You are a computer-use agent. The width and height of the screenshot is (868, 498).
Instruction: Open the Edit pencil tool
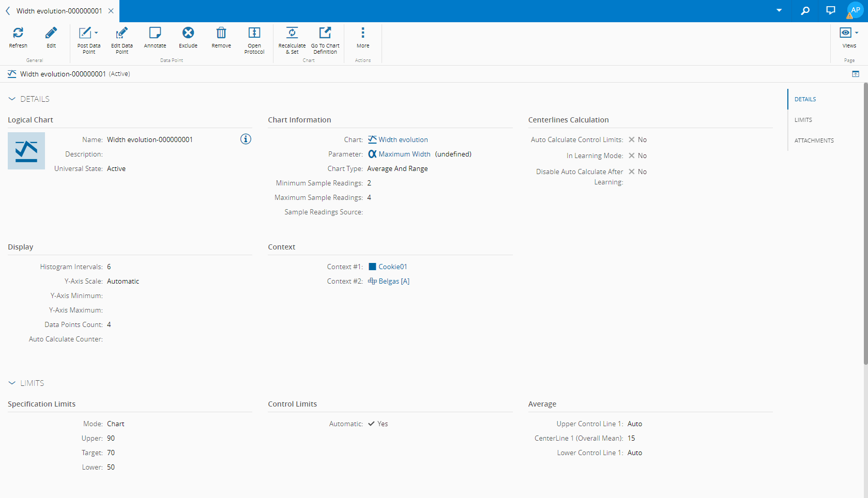click(51, 33)
